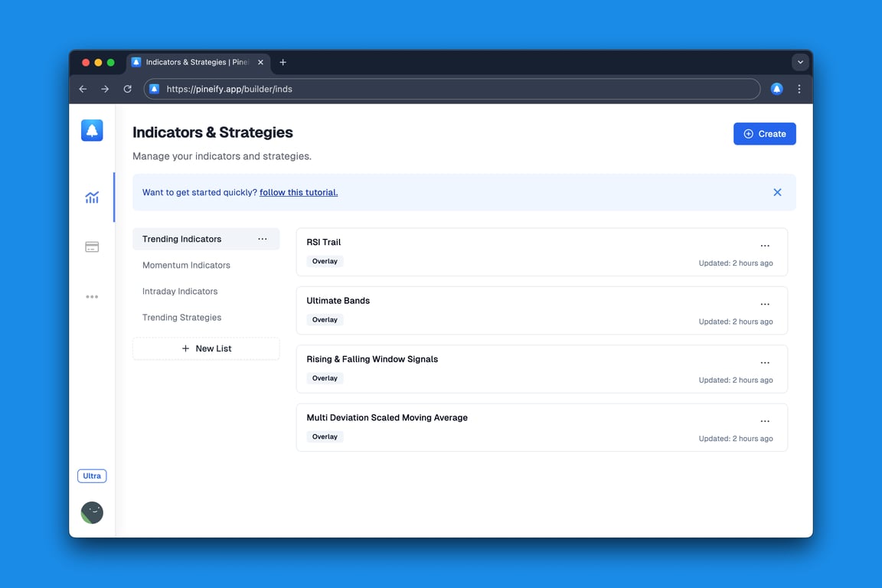The image size is (882, 588).
Task: Open the billing card icon in sidebar
Action: (x=92, y=247)
